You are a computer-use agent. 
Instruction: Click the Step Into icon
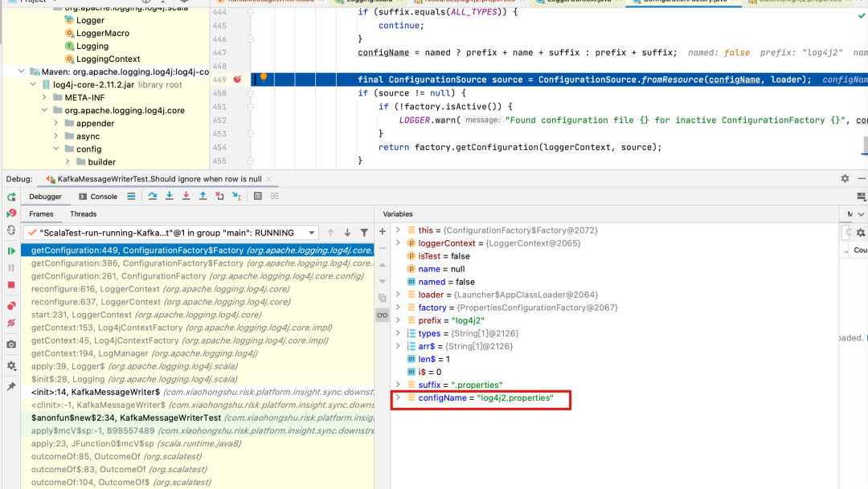pos(169,196)
